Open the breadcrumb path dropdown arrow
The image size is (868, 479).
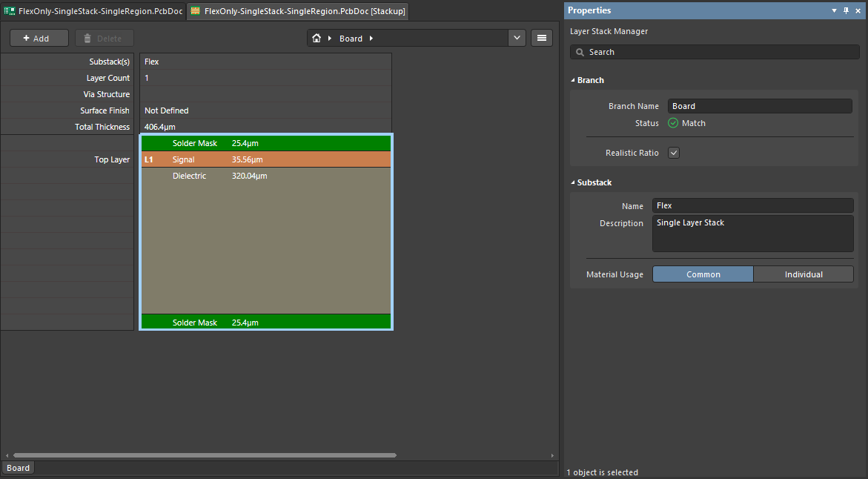point(517,39)
